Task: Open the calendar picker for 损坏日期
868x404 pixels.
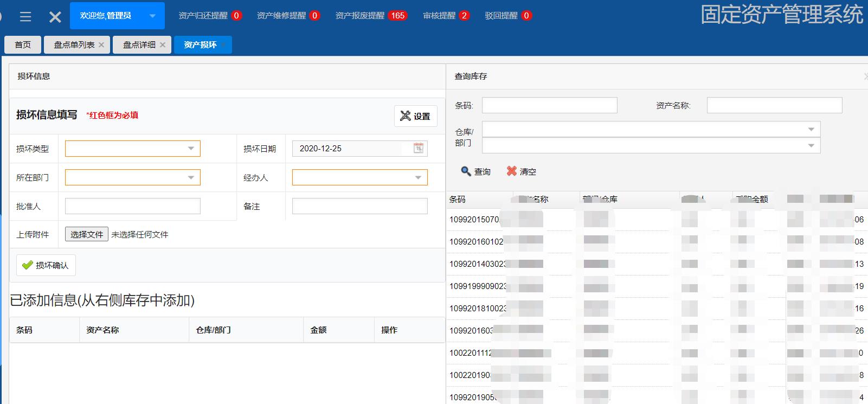Action: tap(419, 148)
